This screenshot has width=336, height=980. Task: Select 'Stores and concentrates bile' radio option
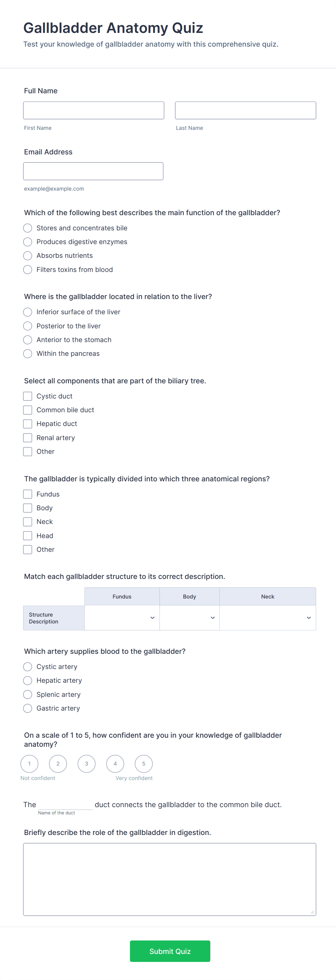click(28, 228)
